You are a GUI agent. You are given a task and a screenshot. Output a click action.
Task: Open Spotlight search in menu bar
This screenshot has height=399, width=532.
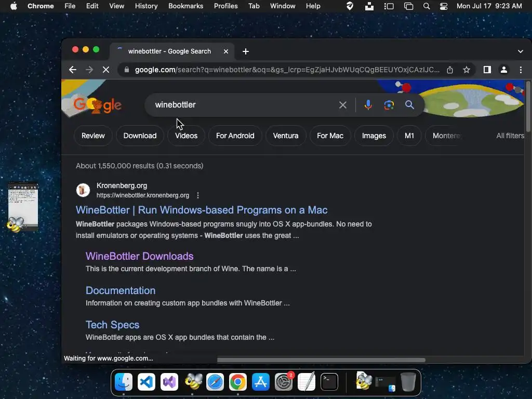click(x=427, y=6)
